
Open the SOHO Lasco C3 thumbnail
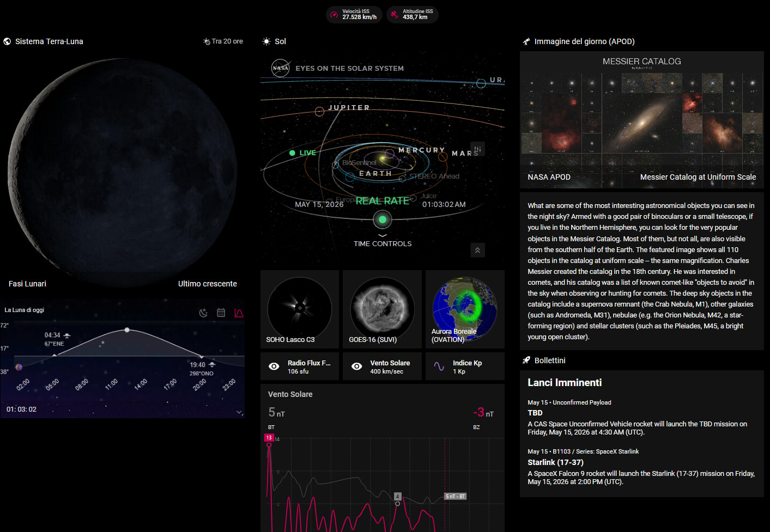pyautogui.click(x=300, y=309)
